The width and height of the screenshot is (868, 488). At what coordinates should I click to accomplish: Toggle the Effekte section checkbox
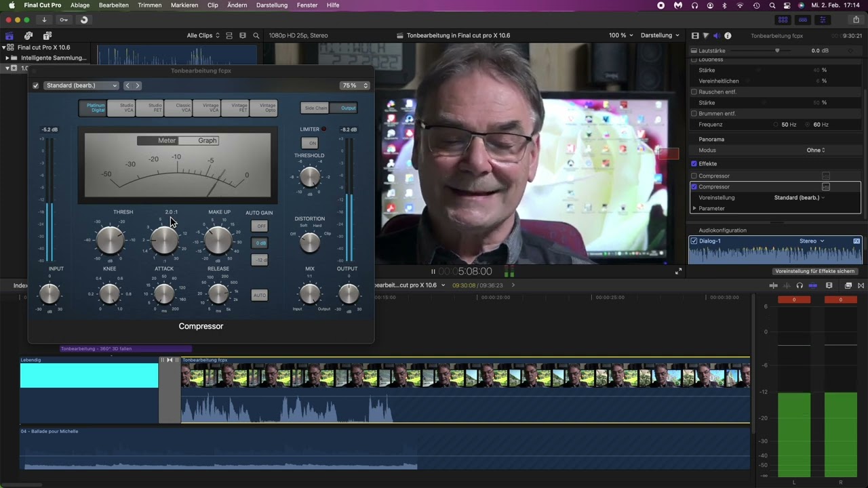coord(694,163)
